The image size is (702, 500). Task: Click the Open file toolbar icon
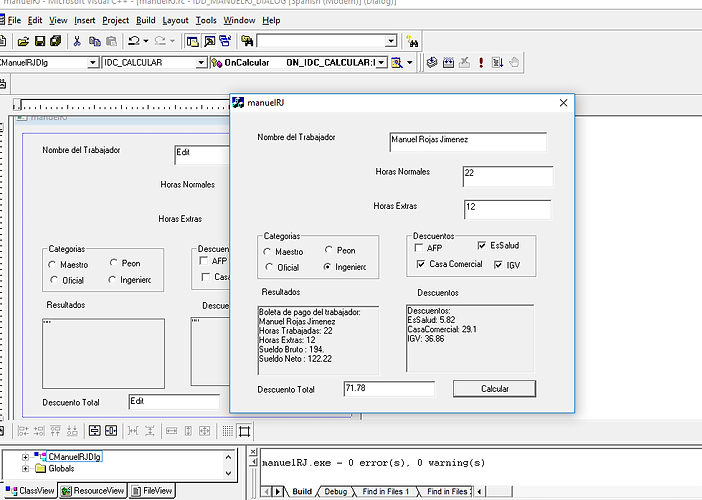tap(23, 41)
